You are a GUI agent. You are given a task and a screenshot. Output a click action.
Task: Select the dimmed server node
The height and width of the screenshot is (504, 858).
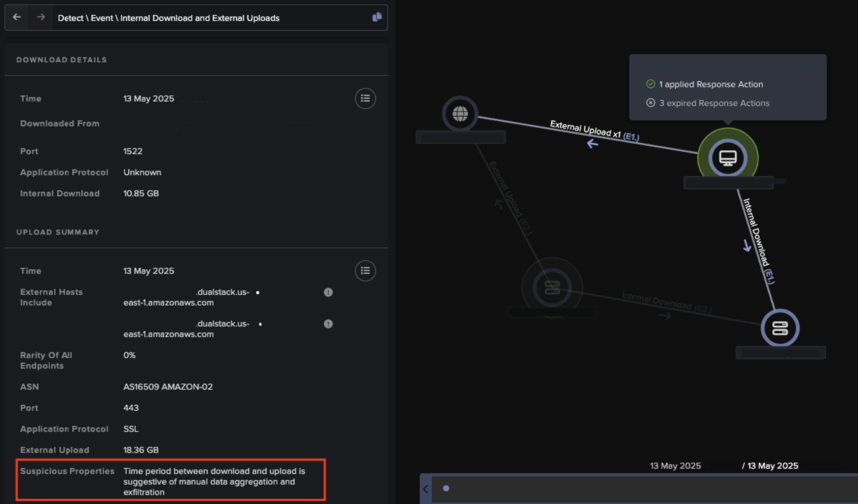tap(552, 288)
